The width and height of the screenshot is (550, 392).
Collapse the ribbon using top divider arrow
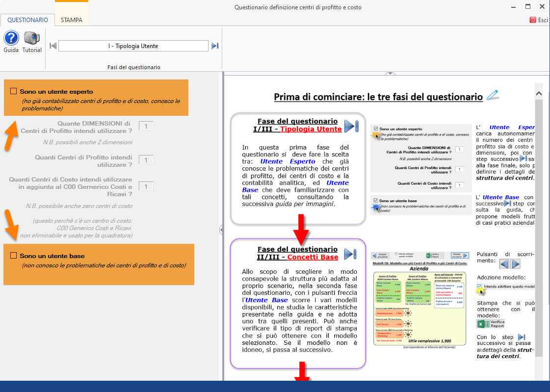click(x=390, y=74)
